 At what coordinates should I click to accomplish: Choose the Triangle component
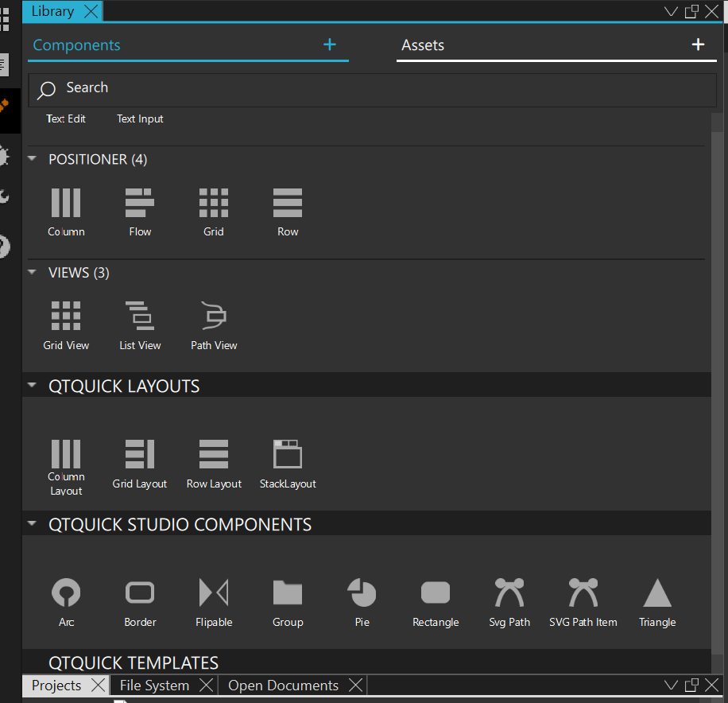[x=657, y=593]
